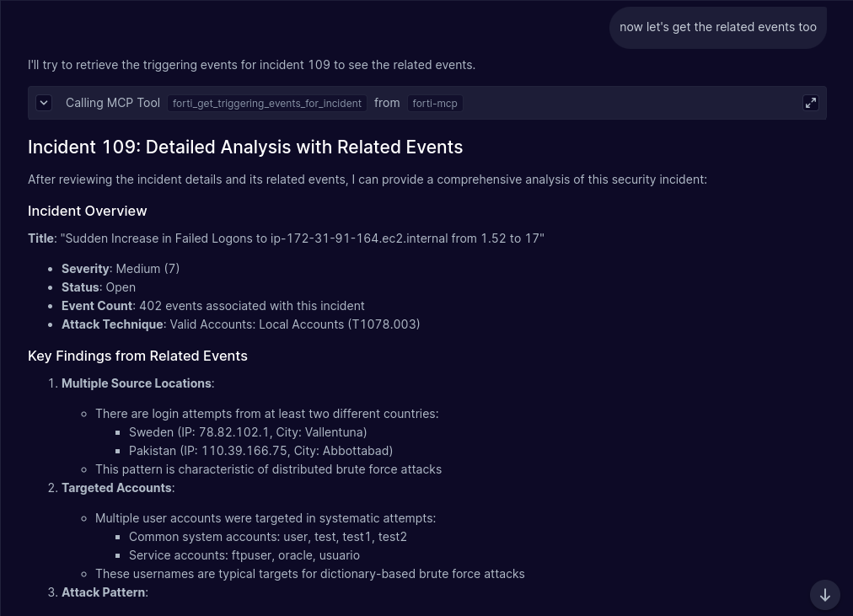Click the Targeted Accounts list item

pyautogui.click(x=116, y=488)
